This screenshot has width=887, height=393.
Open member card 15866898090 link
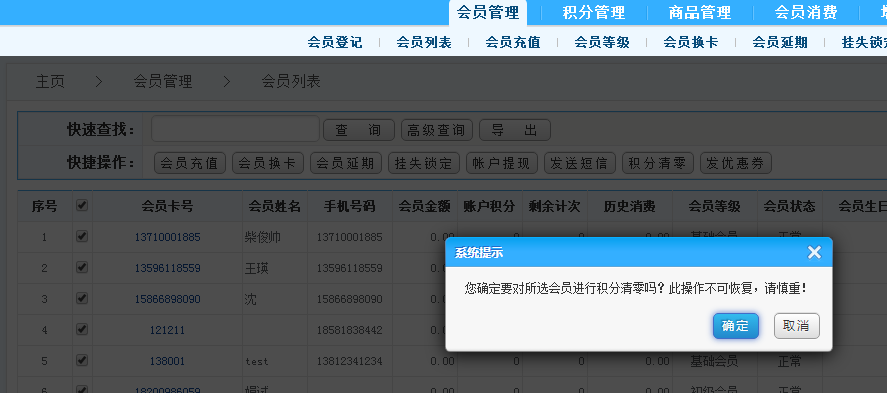tap(167, 299)
